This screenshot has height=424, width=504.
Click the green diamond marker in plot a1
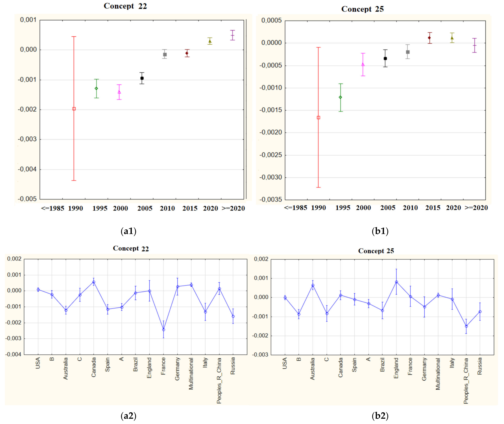96,88
